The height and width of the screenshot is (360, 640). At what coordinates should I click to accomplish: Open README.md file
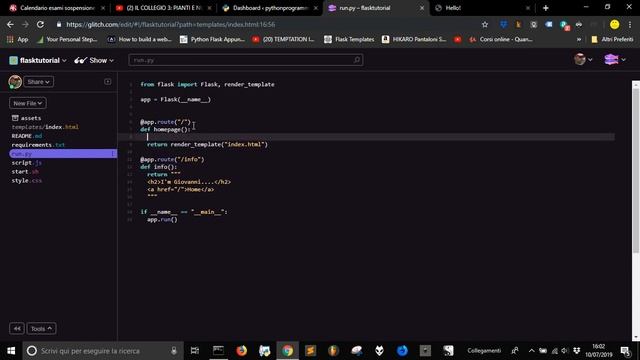tap(27, 136)
